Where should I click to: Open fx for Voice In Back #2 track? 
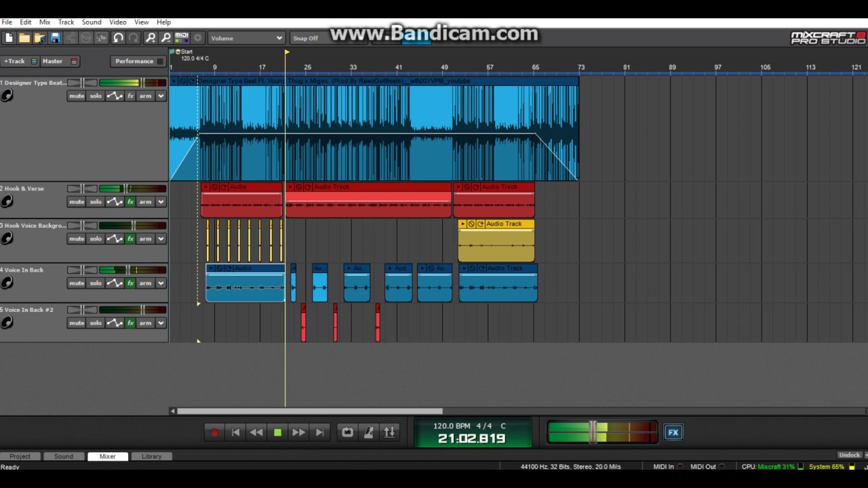pyautogui.click(x=130, y=323)
